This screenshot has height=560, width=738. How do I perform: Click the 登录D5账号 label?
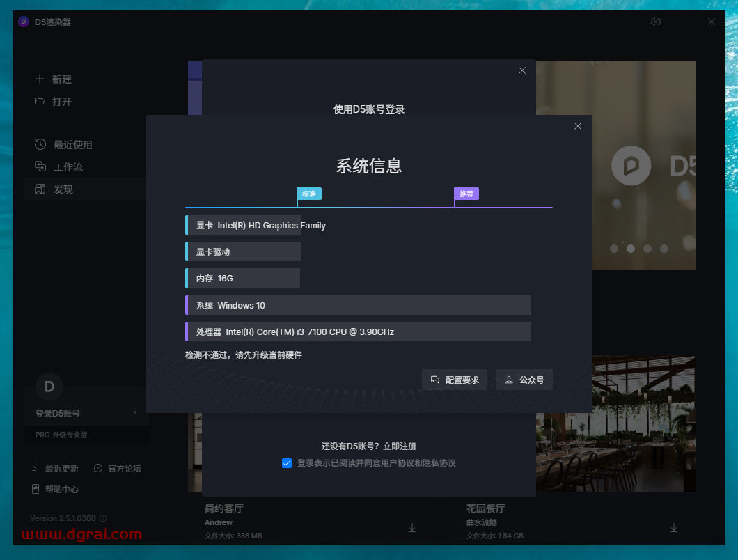(57, 413)
